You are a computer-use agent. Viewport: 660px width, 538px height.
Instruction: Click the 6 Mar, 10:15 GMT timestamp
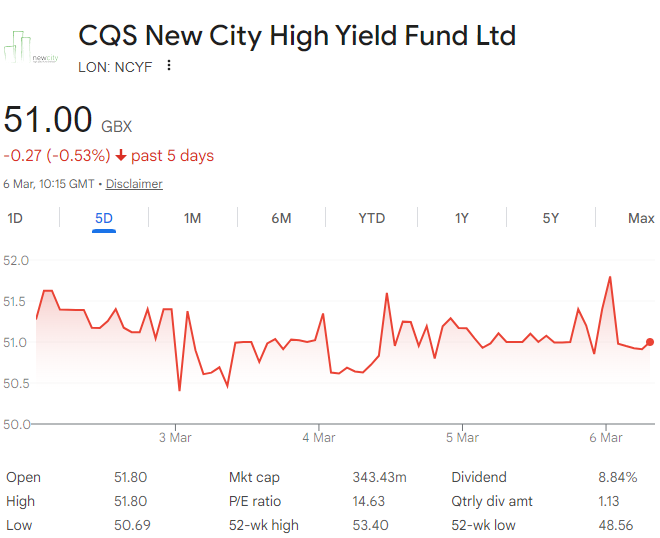[49, 184]
